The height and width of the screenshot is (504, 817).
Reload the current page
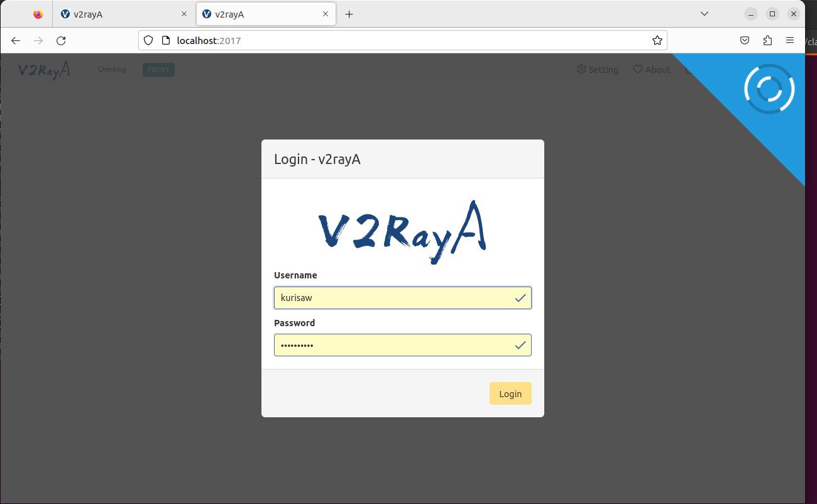[61, 40]
